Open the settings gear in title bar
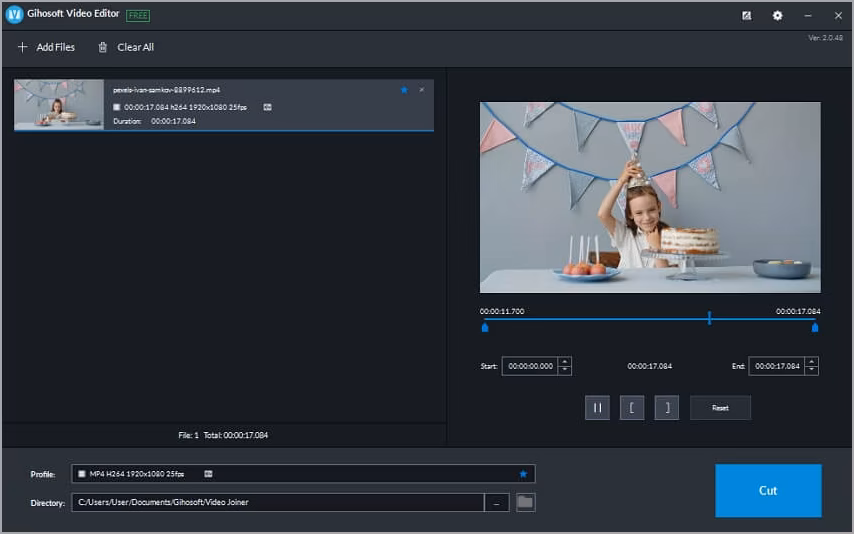Screen dimensions: 854x534 point(777,15)
